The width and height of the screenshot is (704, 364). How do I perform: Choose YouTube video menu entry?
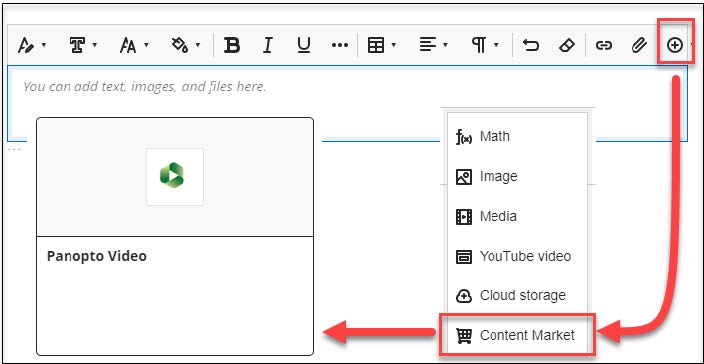click(x=517, y=256)
